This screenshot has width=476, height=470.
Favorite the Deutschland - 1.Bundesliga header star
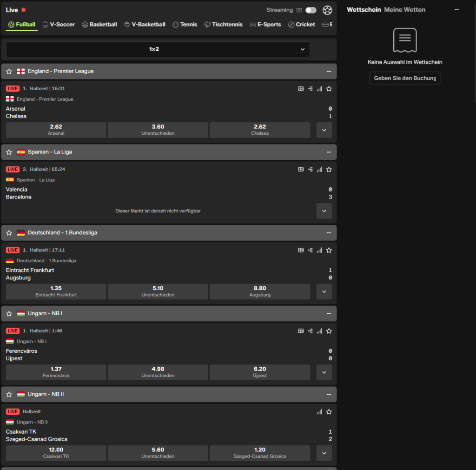coord(9,233)
